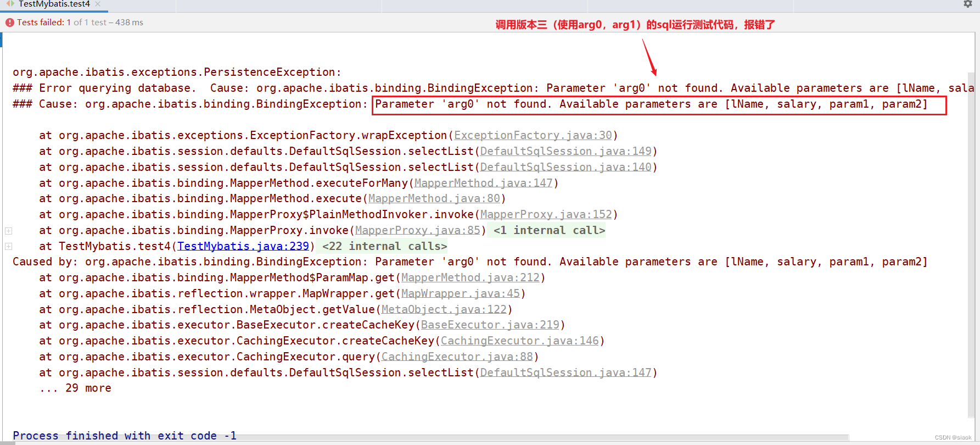The width and height of the screenshot is (980, 445).
Task: Click the 'Caused by:' BindingException line
Action: (x=470, y=262)
